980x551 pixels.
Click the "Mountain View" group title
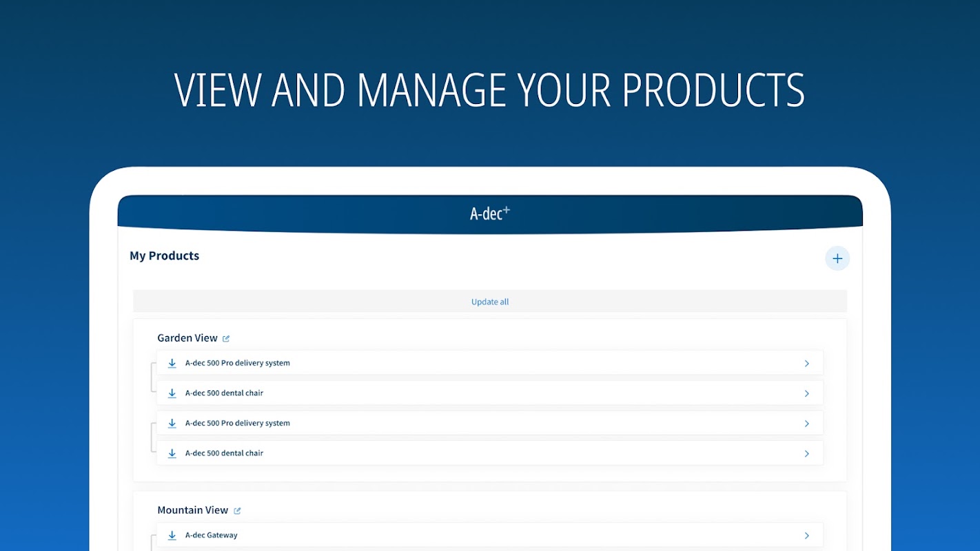pyautogui.click(x=193, y=510)
